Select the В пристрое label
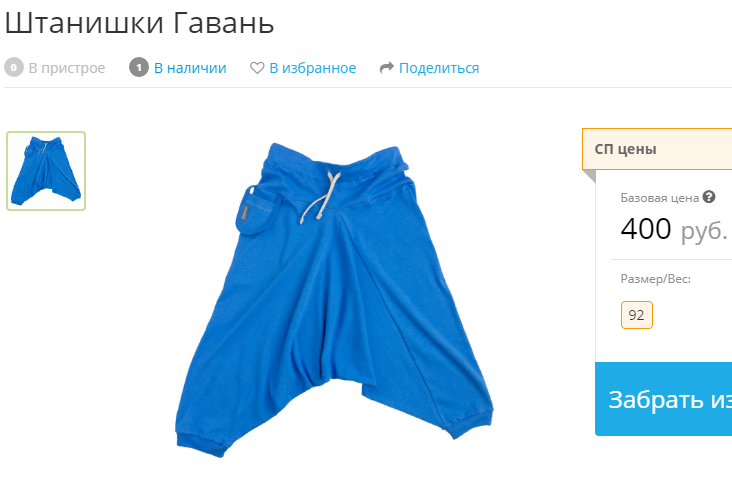The image size is (732, 479). (x=67, y=68)
